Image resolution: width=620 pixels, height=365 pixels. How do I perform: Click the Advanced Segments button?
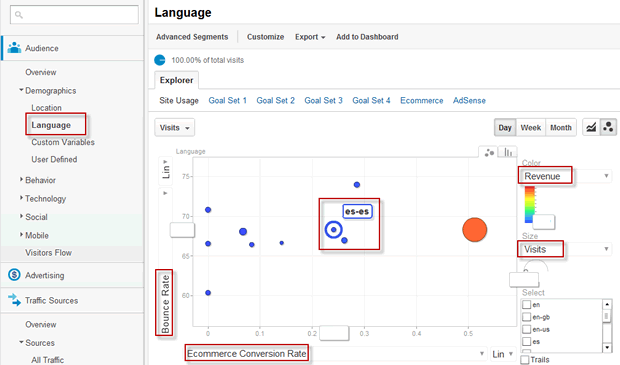(x=192, y=37)
